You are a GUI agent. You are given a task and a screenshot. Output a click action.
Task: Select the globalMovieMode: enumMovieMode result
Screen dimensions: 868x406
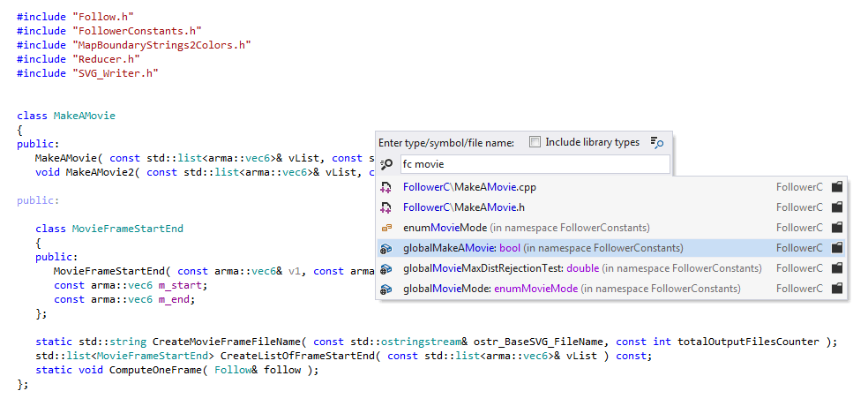tap(611, 289)
